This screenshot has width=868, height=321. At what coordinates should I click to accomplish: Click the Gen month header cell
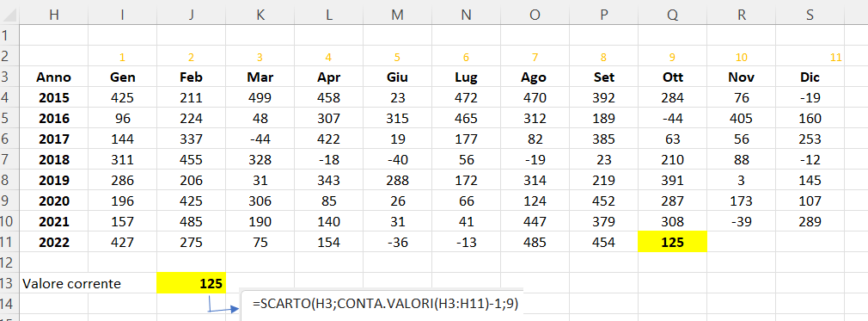point(122,77)
